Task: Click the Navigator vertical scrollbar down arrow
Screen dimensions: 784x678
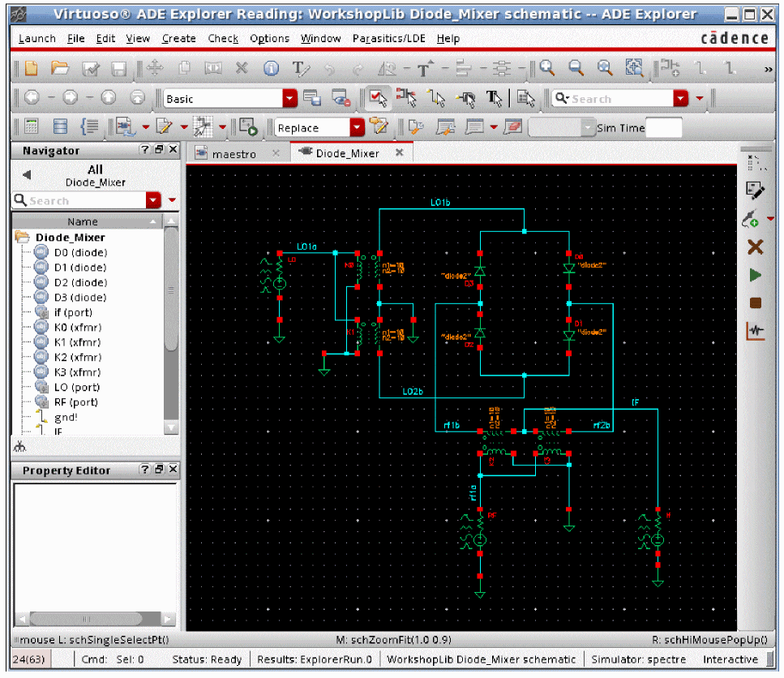Action: (171, 427)
